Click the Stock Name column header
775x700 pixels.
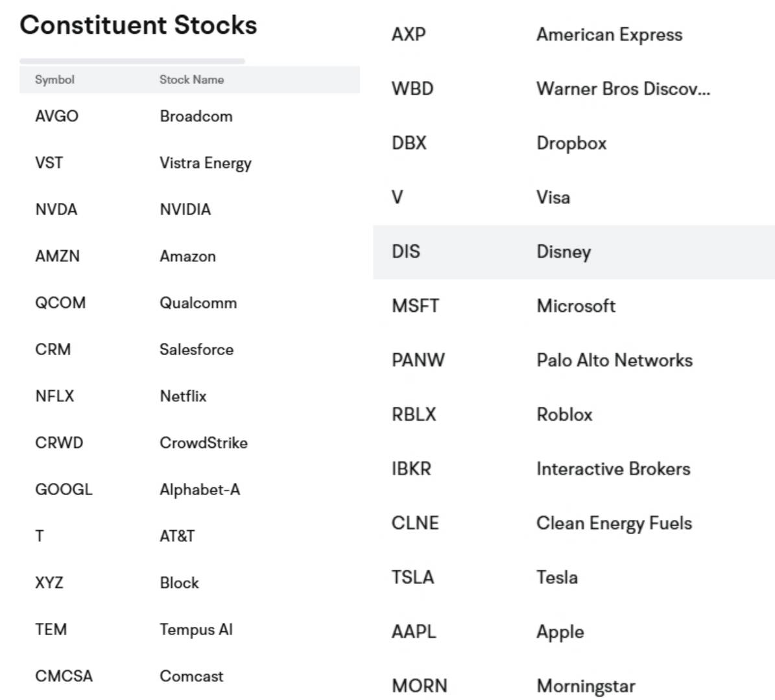pyautogui.click(x=191, y=80)
